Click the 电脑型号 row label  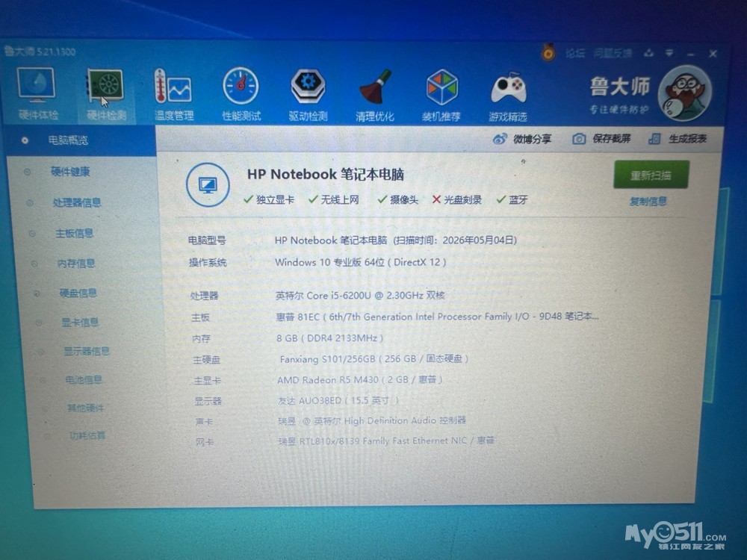(x=207, y=240)
